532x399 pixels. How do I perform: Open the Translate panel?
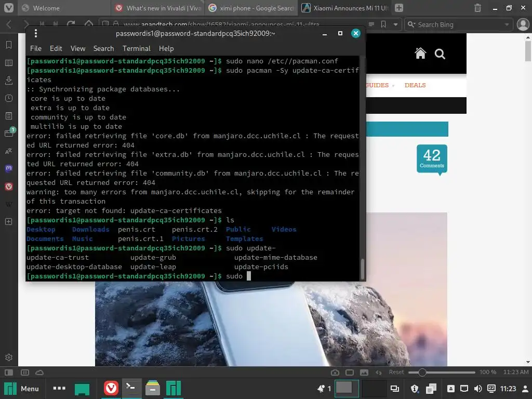tap(9, 151)
